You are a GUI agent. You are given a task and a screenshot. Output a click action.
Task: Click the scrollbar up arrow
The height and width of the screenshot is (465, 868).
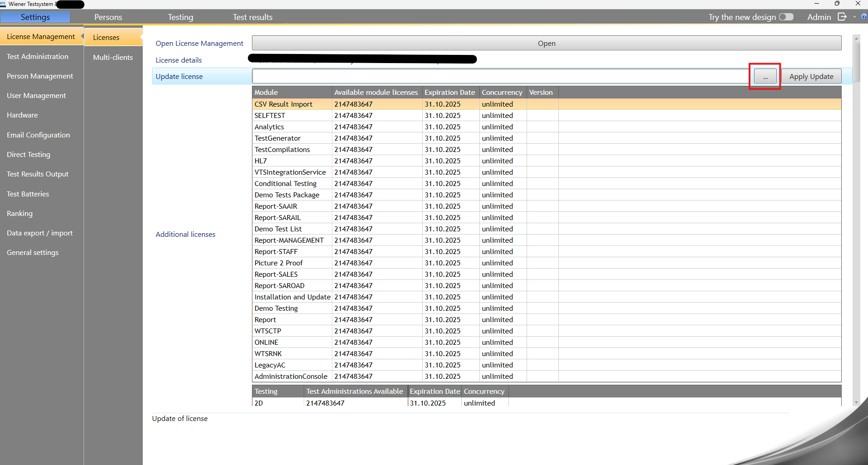(856, 39)
